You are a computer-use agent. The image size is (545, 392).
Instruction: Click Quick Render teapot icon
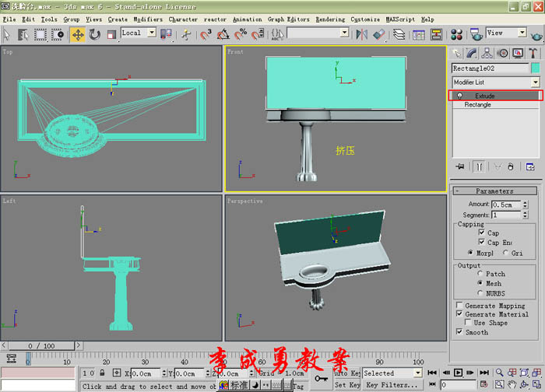point(536,35)
